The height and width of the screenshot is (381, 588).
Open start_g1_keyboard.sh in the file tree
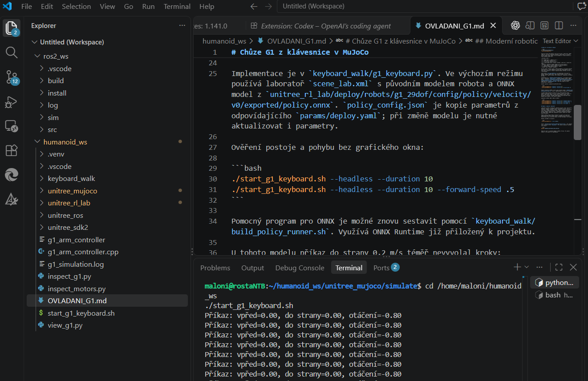81,313
